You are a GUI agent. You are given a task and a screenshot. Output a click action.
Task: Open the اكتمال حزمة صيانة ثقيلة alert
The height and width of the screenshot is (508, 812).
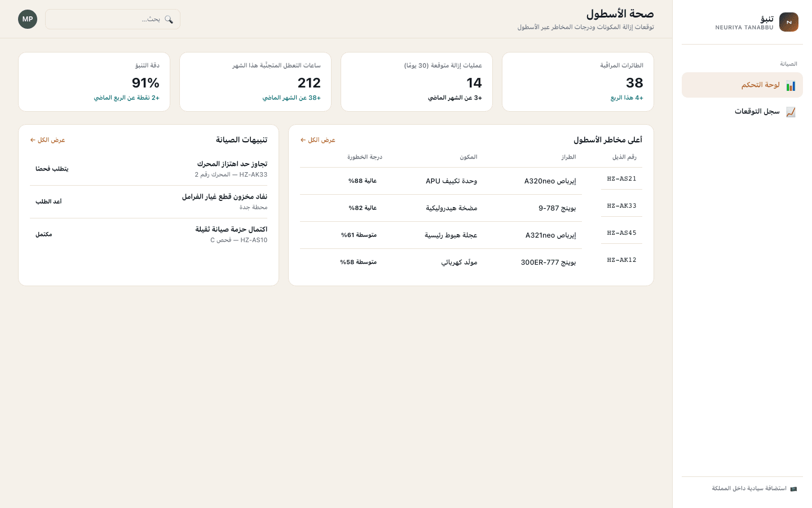pyautogui.click(x=149, y=234)
